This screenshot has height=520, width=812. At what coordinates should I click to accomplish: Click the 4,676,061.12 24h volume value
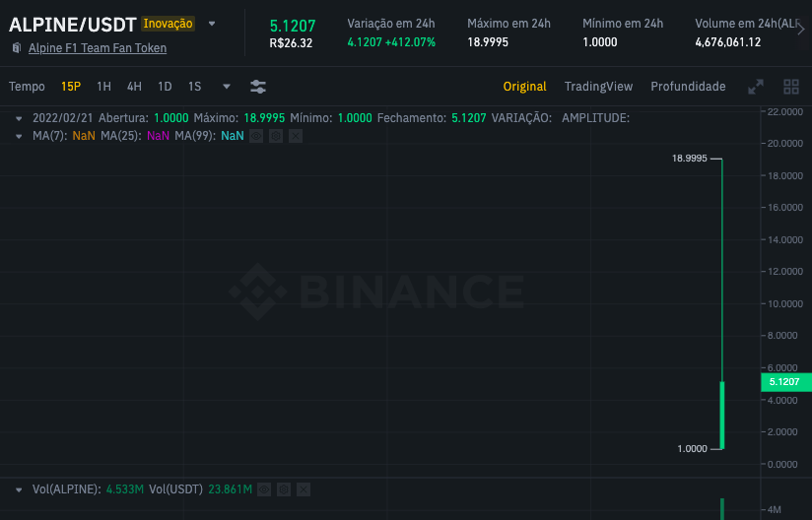click(728, 42)
